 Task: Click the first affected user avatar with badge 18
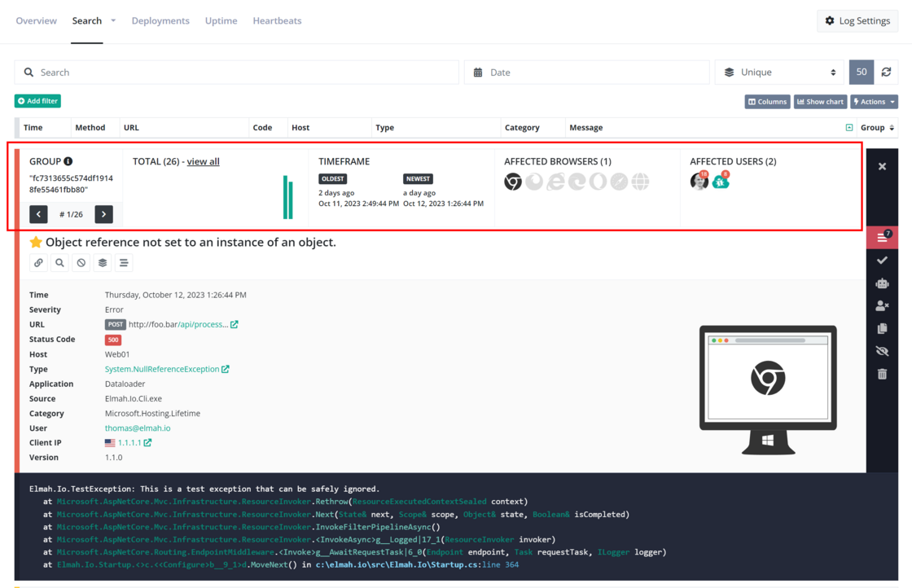[699, 181]
